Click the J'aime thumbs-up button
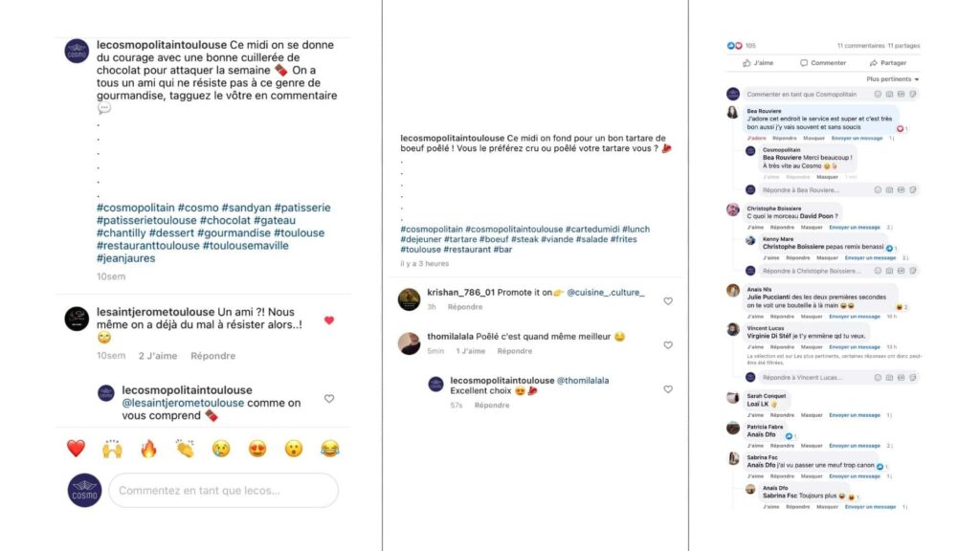Image resolution: width=980 pixels, height=551 pixels. click(758, 63)
